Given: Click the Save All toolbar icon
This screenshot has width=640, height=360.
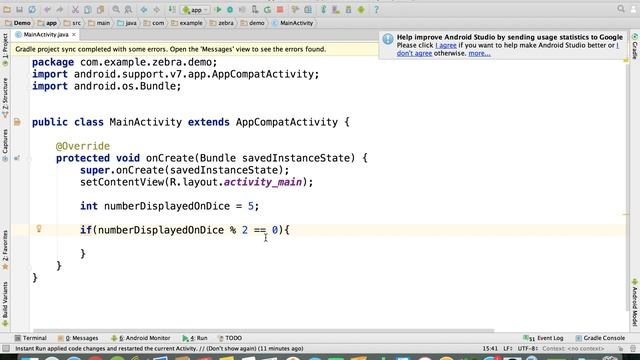Looking at the screenshot, I should [19, 9].
